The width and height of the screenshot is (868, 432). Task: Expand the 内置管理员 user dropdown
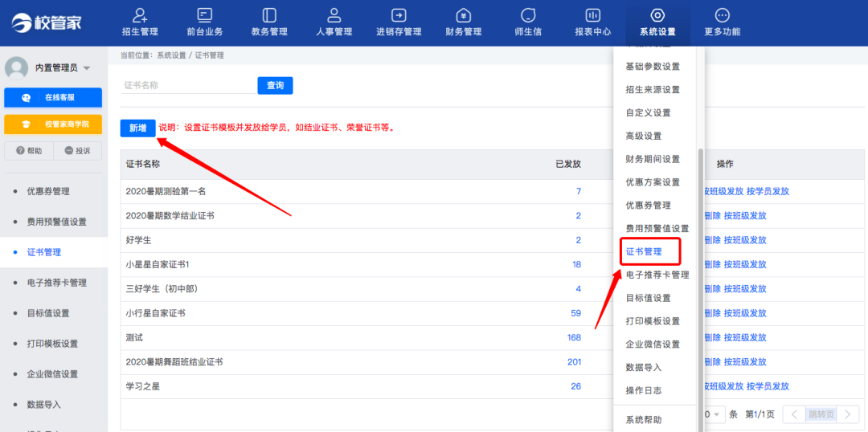[86, 68]
